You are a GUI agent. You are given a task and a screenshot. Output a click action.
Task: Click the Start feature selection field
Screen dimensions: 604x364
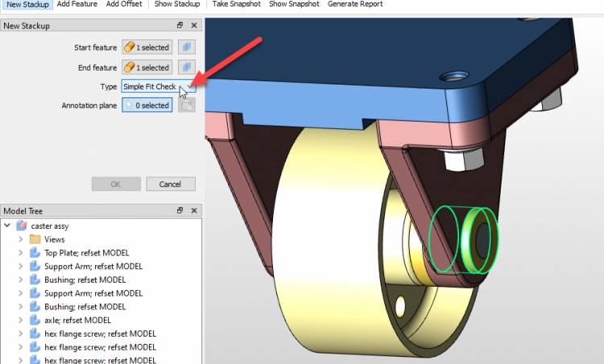coord(147,48)
